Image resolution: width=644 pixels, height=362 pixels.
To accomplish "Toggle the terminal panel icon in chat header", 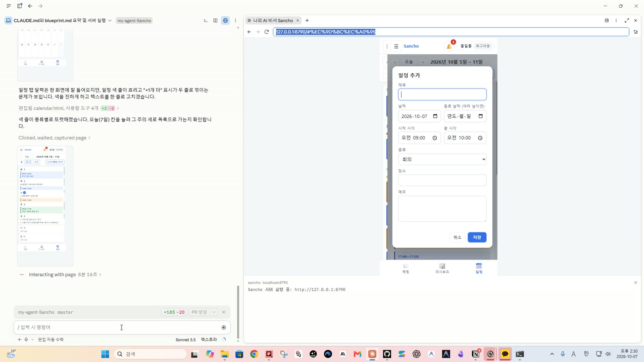I will click(x=205, y=21).
